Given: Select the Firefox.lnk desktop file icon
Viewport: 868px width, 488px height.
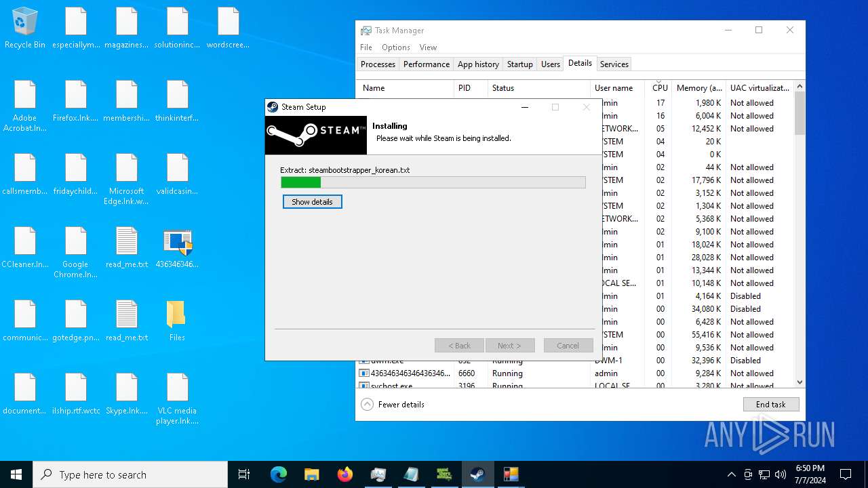Looking at the screenshot, I should (x=76, y=102).
